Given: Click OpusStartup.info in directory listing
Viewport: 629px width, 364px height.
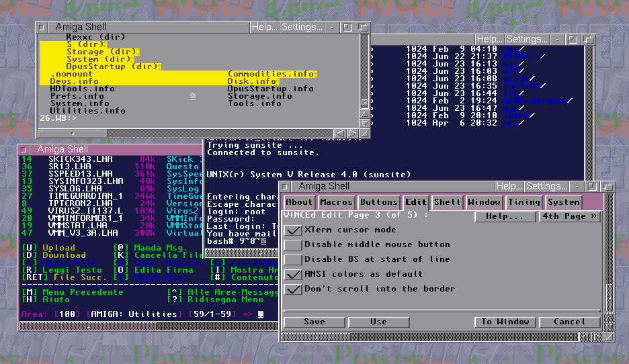Looking at the screenshot, I should [270, 89].
